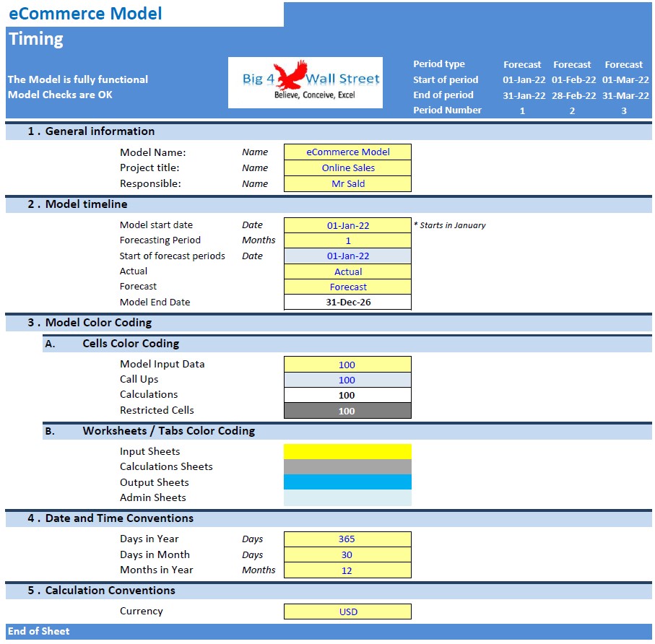This screenshot has width=655, height=644.
Task: Click period number 2 in header
Action: tap(572, 111)
